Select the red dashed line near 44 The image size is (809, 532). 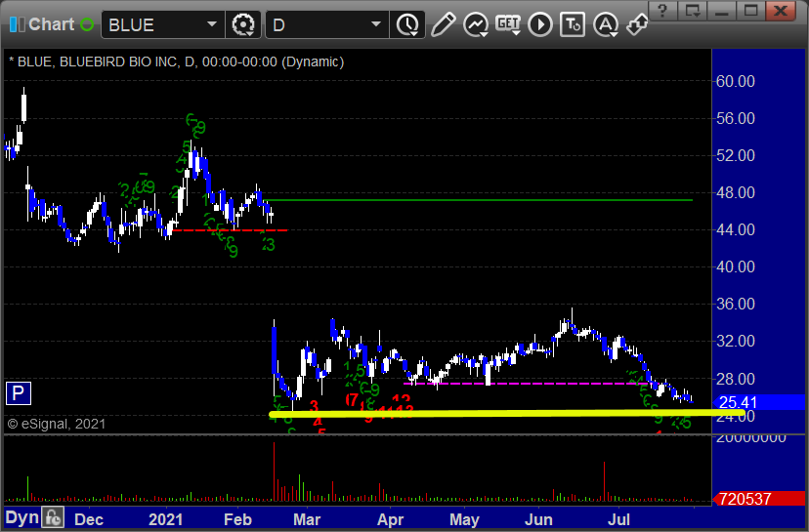[230, 230]
